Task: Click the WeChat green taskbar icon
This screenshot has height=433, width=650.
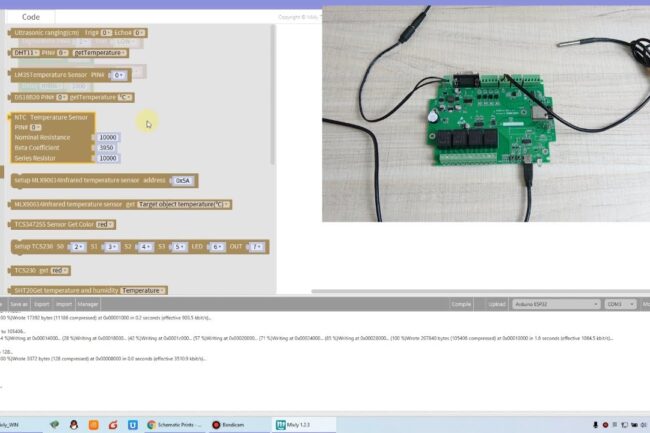Action: (x=54, y=425)
